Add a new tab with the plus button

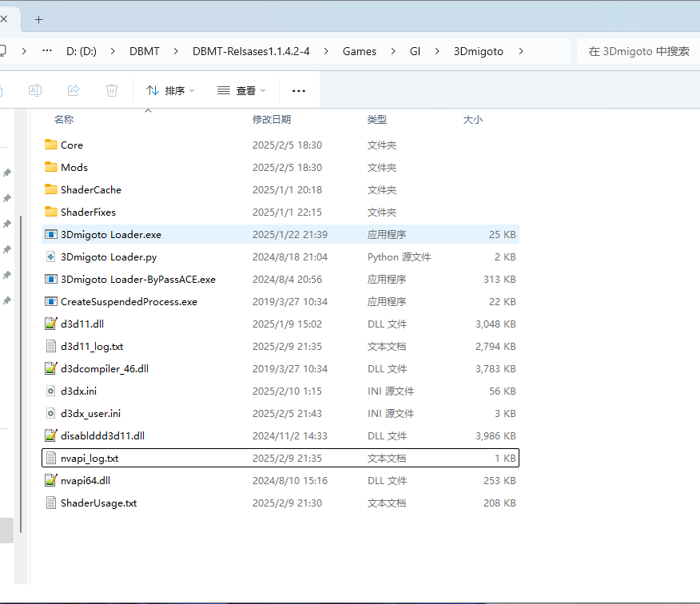(39, 20)
